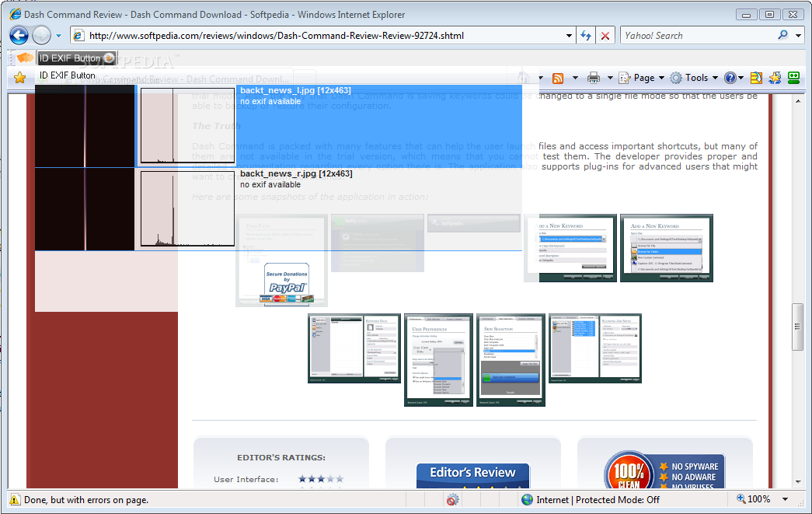The image size is (812, 514).
Task: Focus the softpedia.com address bar URL
Action: (x=276, y=36)
